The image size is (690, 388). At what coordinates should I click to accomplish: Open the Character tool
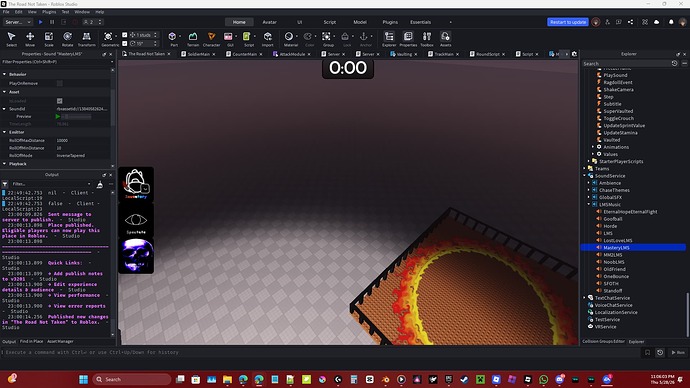[x=211, y=39]
